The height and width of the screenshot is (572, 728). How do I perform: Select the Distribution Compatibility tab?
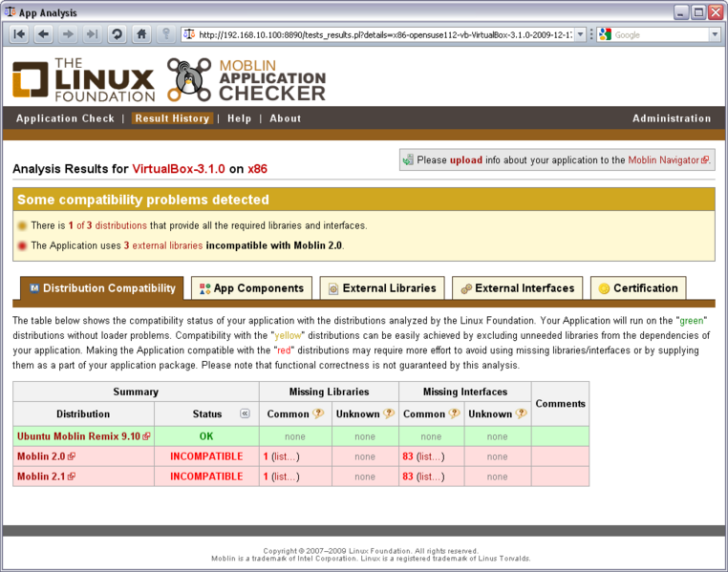[x=102, y=288]
